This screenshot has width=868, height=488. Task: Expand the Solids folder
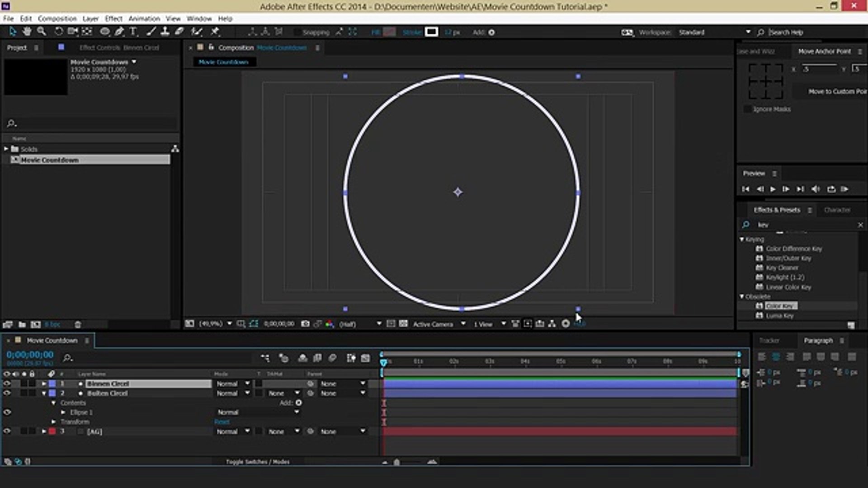(6, 149)
